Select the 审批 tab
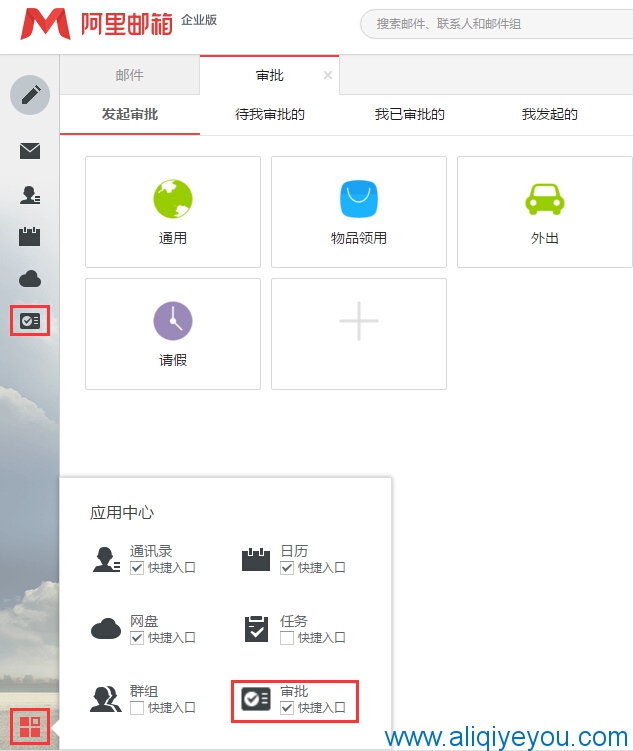633x751 pixels. click(270, 75)
